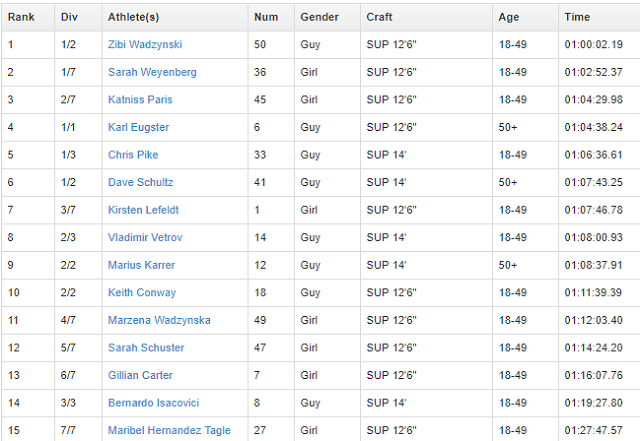Open Marzena Wadzynska athlete profile
640x441 pixels.
point(159,320)
